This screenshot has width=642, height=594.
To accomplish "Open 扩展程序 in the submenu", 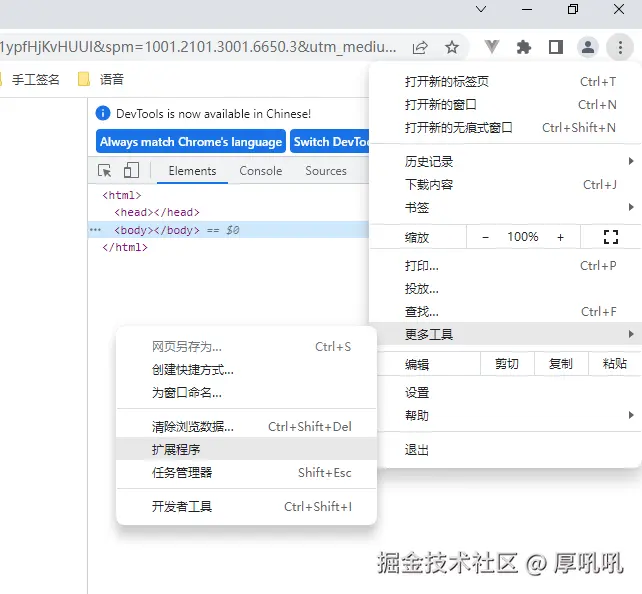I will point(246,449).
